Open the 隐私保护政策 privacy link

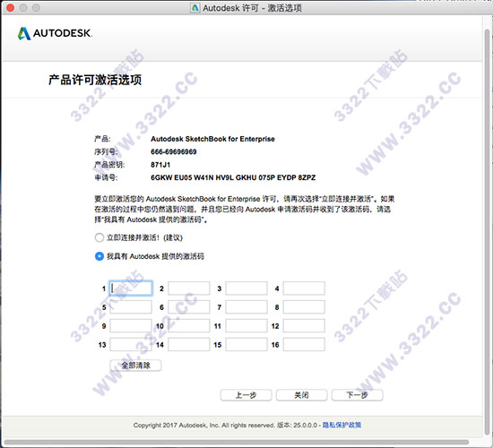(x=342, y=425)
